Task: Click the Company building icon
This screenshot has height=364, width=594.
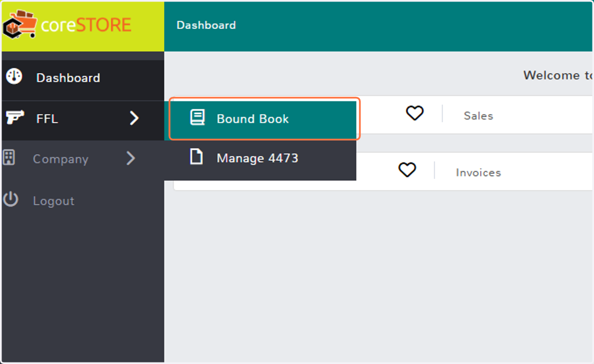Action: (9, 158)
